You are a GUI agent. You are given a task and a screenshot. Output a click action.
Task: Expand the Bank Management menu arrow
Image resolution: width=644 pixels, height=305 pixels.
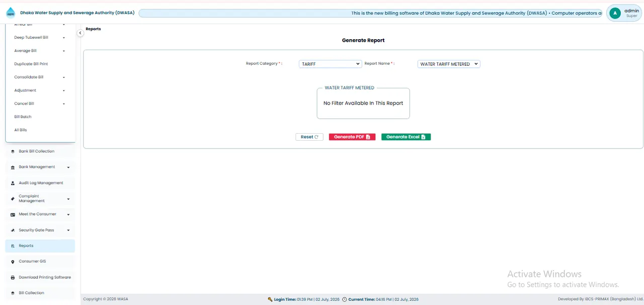point(68,167)
